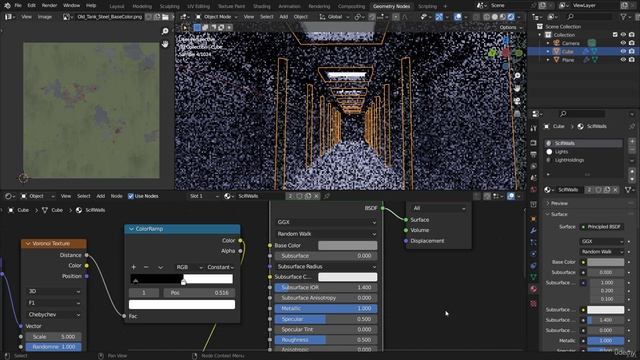
Task: Open Constant interpolation dropdown in ColorRamp
Action: click(x=220, y=267)
